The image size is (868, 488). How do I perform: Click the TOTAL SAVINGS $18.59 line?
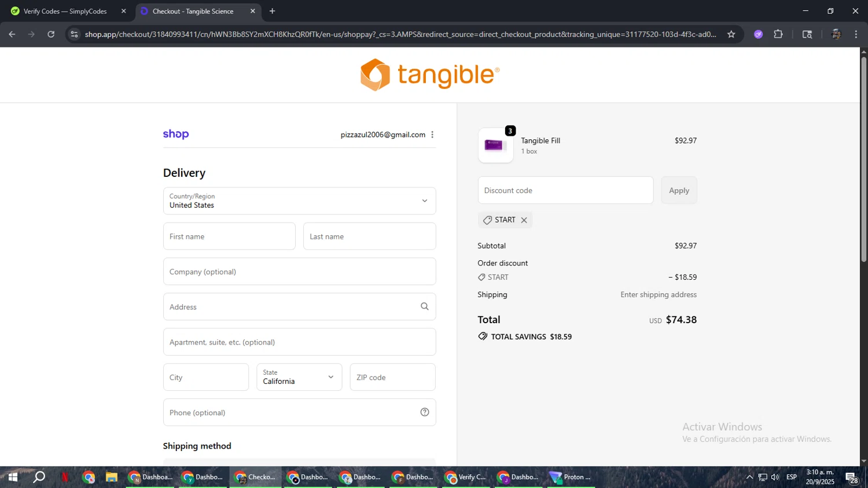coord(525,337)
